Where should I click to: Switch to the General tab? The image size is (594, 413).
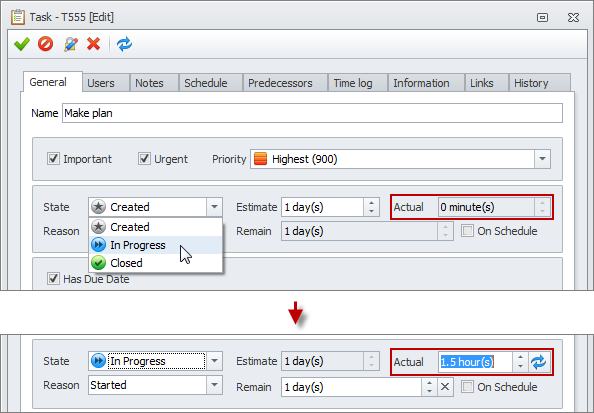pyautogui.click(x=52, y=82)
